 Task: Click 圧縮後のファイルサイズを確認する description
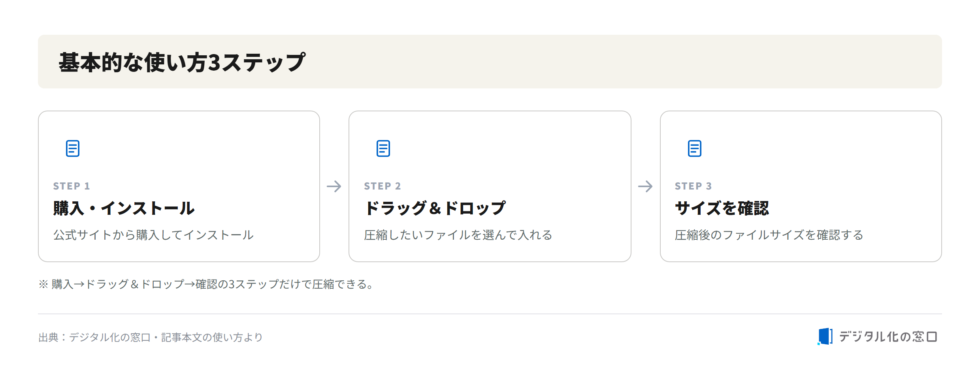[x=769, y=235]
